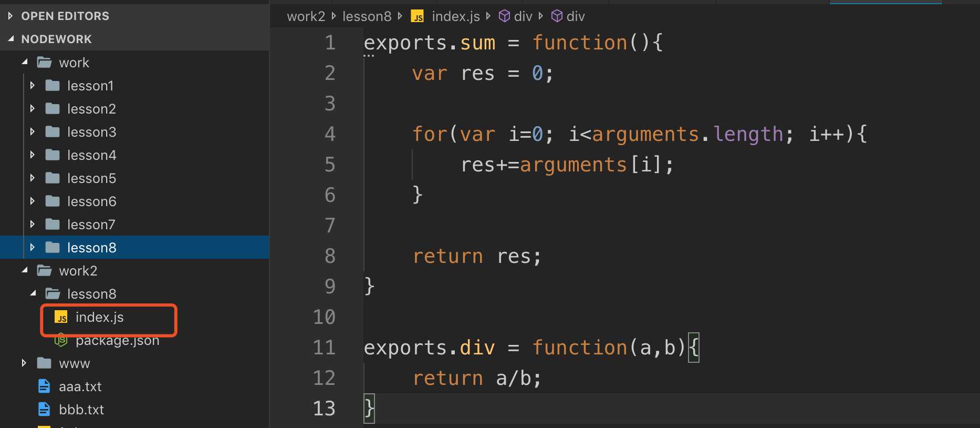Click 'arguments.length' on line 4
The width and height of the screenshot is (980, 428).
coord(687,135)
